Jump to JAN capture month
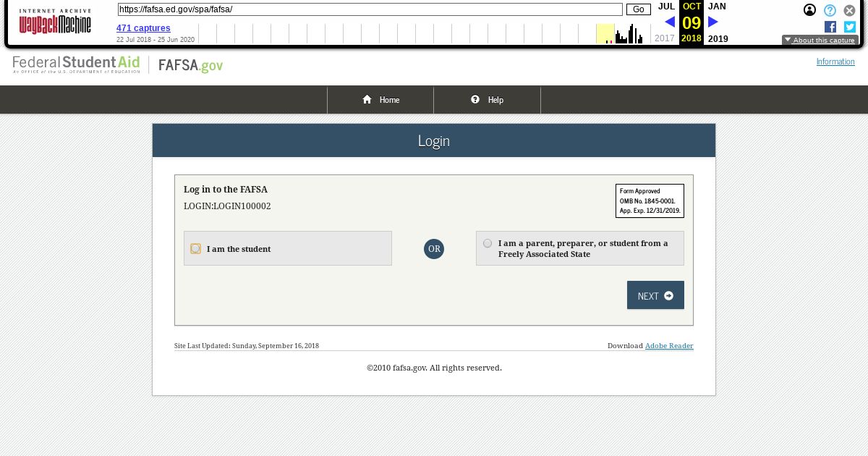Viewport: 868px width, 456px height. (x=717, y=7)
